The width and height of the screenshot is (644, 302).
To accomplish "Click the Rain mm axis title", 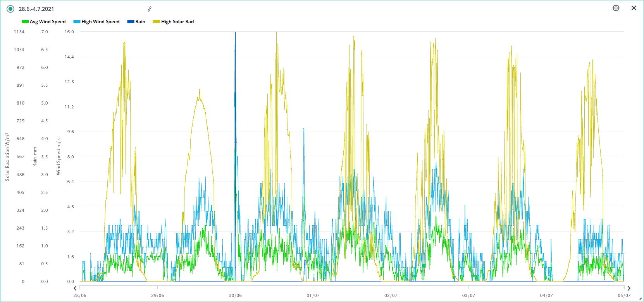I will click(x=35, y=157).
